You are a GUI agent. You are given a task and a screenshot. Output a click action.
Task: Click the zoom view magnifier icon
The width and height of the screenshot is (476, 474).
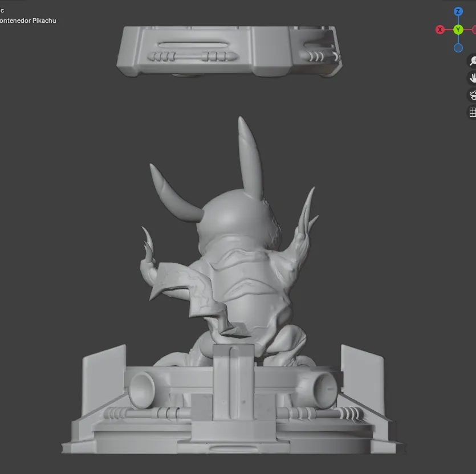coord(473,61)
